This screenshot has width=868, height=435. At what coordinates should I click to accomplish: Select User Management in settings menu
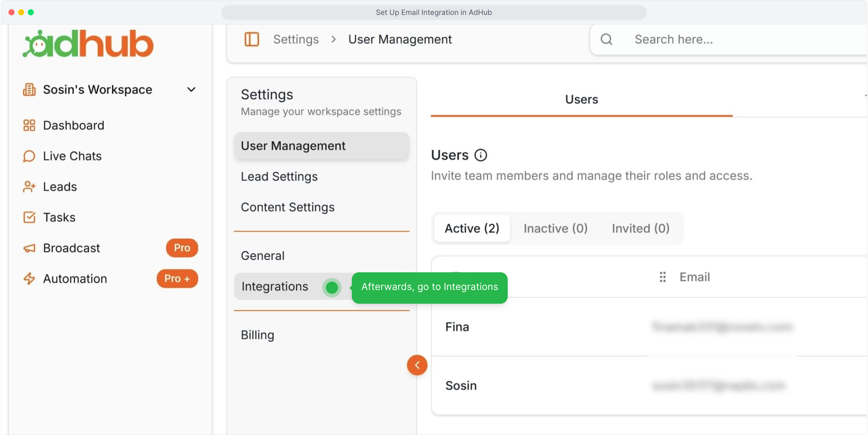(x=322, y=146)
